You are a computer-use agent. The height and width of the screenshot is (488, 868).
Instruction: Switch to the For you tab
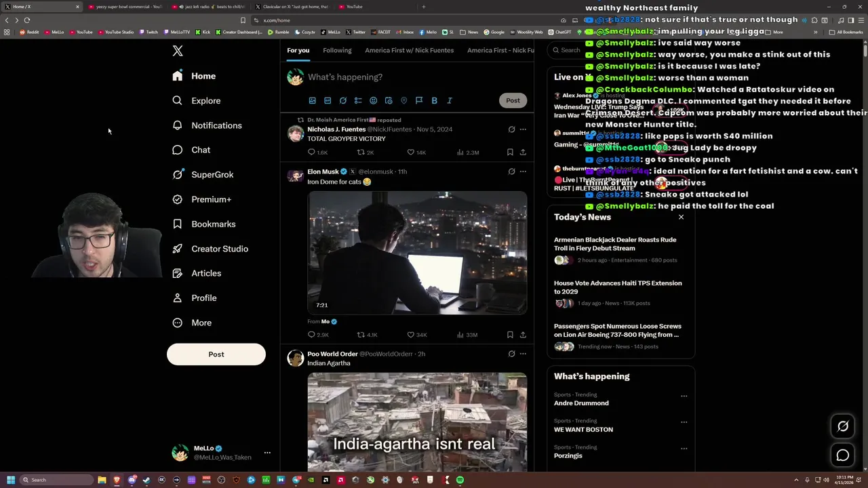(x=298, y=50)
